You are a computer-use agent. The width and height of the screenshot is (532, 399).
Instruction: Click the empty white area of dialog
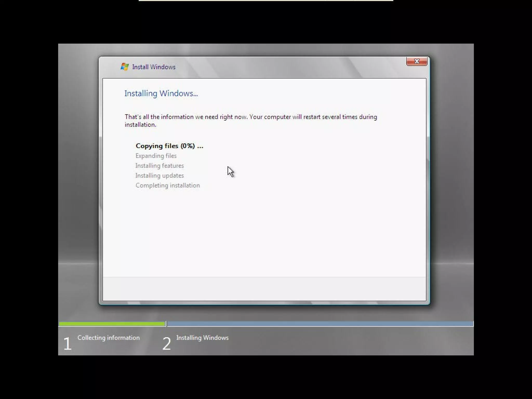[286, 229]
